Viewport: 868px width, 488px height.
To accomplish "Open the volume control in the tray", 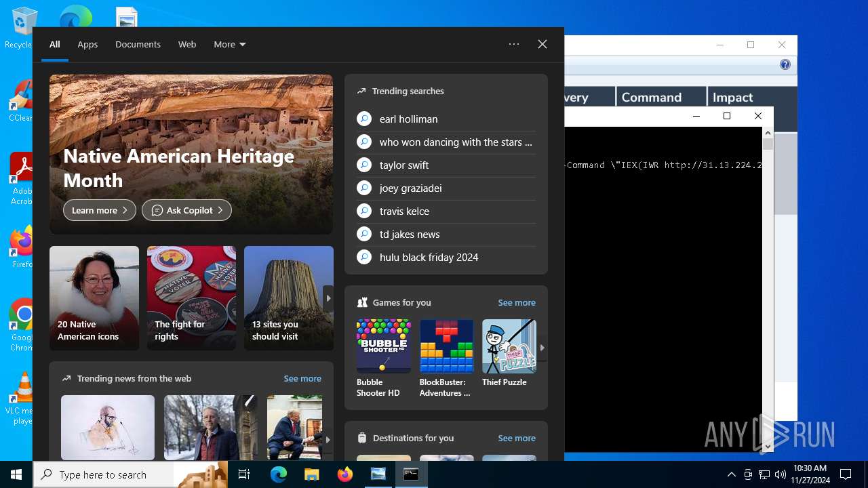I will [x=781, y=474].
